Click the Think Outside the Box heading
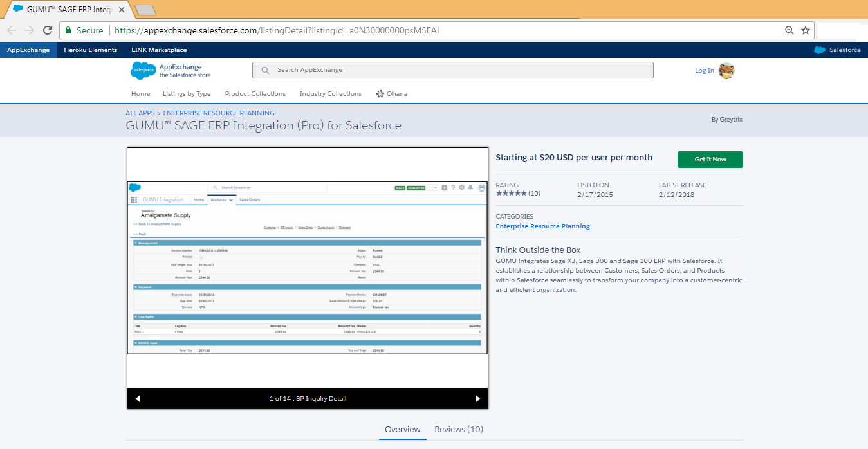 click(x=538, y=250)
